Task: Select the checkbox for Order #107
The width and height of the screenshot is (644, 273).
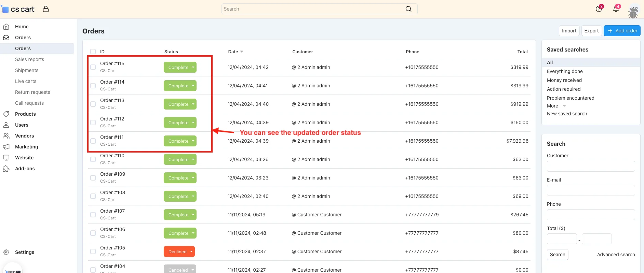Action: pyautogui.click(x=93, y=215)
